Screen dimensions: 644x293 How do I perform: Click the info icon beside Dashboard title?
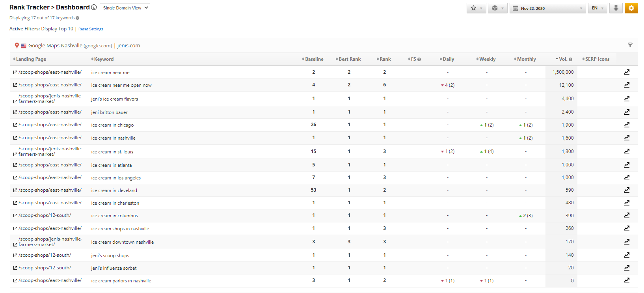94,7
